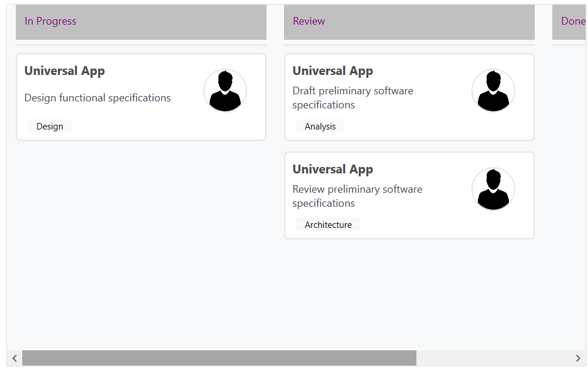Select the Review column header
The width and height of the screenshot is (588, 372).
coord(409,22)
